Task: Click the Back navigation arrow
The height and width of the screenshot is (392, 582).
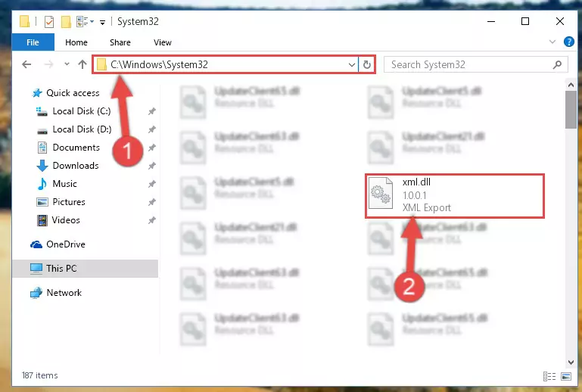Action: pyautogui.click(x=26, y=64)
